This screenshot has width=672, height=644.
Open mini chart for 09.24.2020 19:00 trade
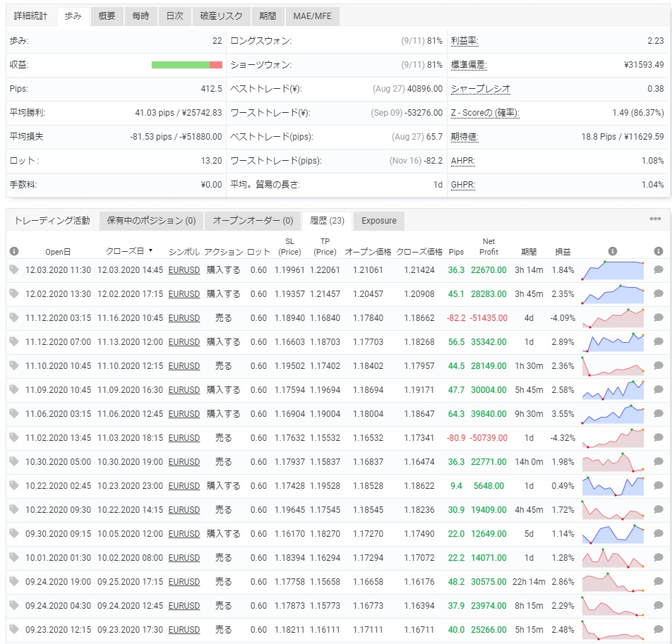pos(613,582)
